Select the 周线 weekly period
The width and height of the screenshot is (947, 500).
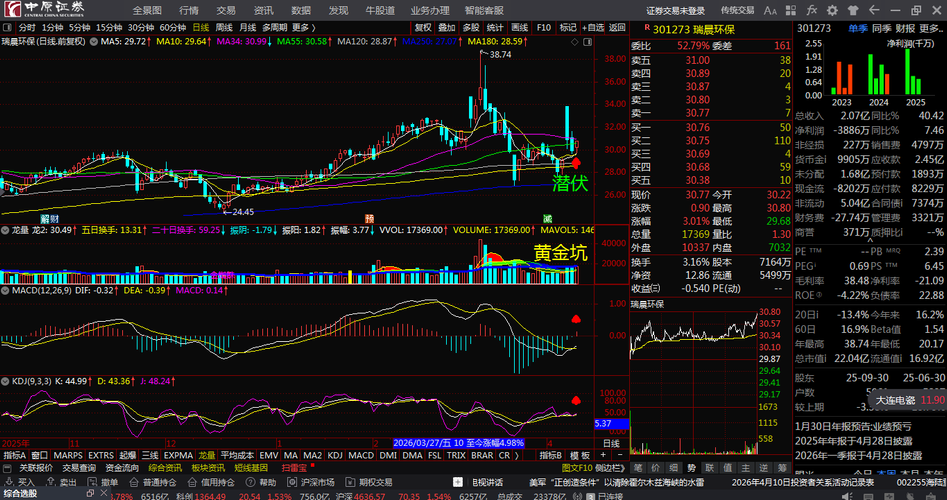pos(224,27)
